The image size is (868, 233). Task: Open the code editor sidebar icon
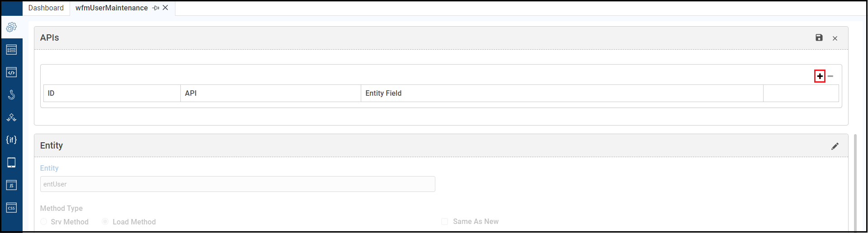click(x=11, y=72)
